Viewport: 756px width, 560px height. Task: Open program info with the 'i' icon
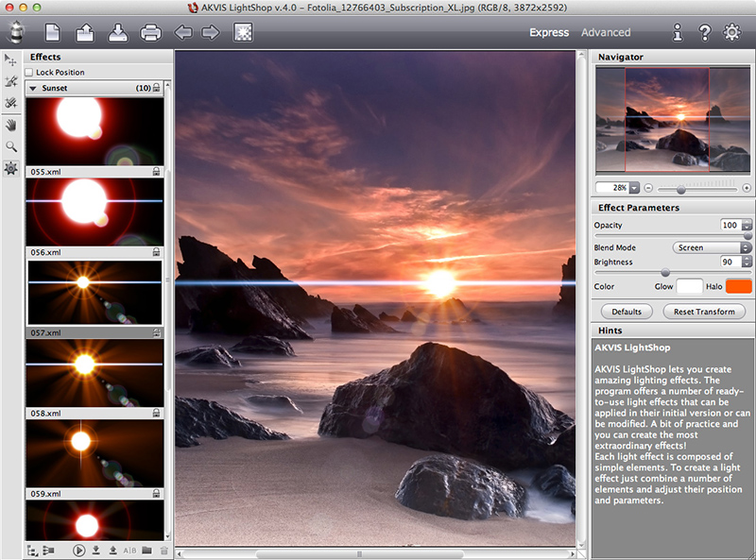pos(677,33)
